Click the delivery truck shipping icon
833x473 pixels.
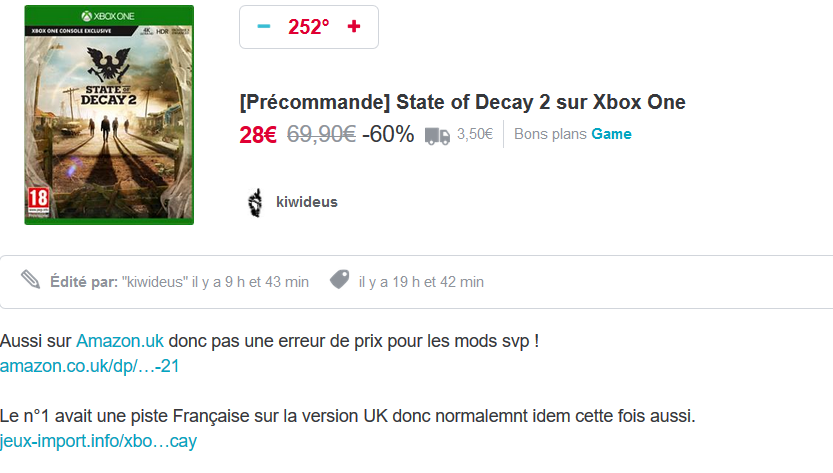click(x=437, y=136)
